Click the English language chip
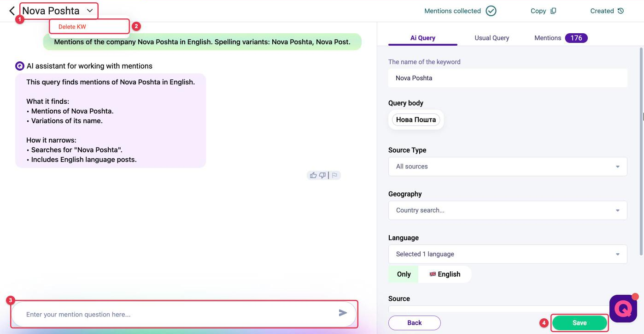The width and height of the screenshot is (644, 334). 445,274
